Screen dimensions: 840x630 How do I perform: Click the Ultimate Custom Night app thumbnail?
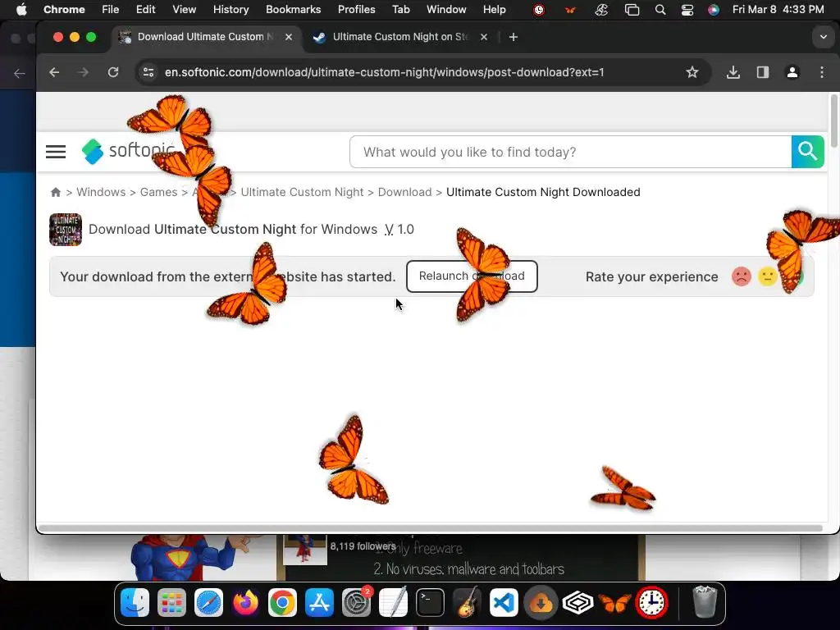[x=66, y=230]
